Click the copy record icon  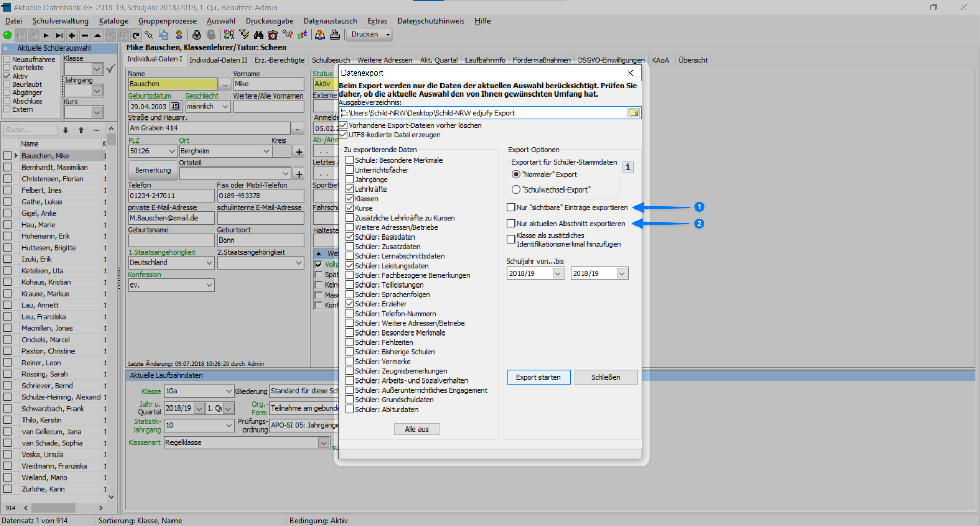pos(164,35)
